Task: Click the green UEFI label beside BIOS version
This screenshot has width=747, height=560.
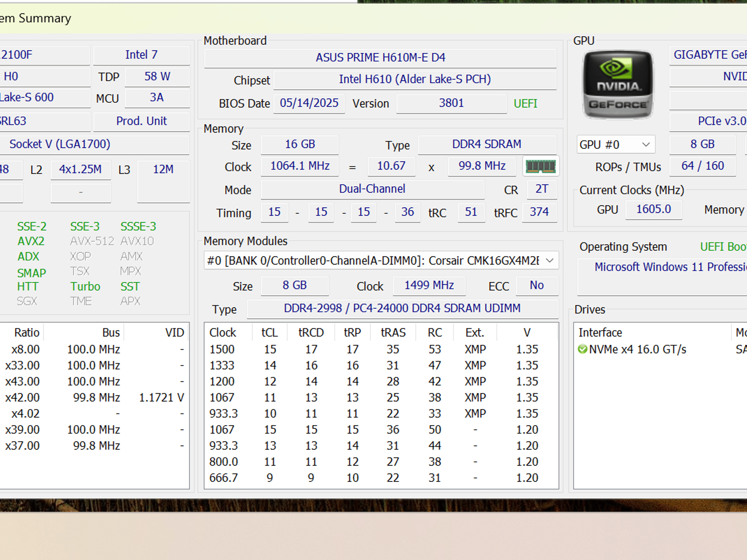Action: 525,104
